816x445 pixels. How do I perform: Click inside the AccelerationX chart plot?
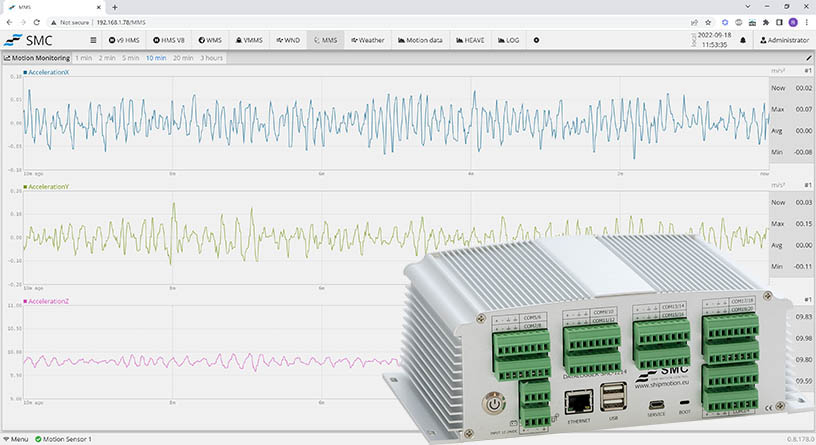click(x=396, y=123)
